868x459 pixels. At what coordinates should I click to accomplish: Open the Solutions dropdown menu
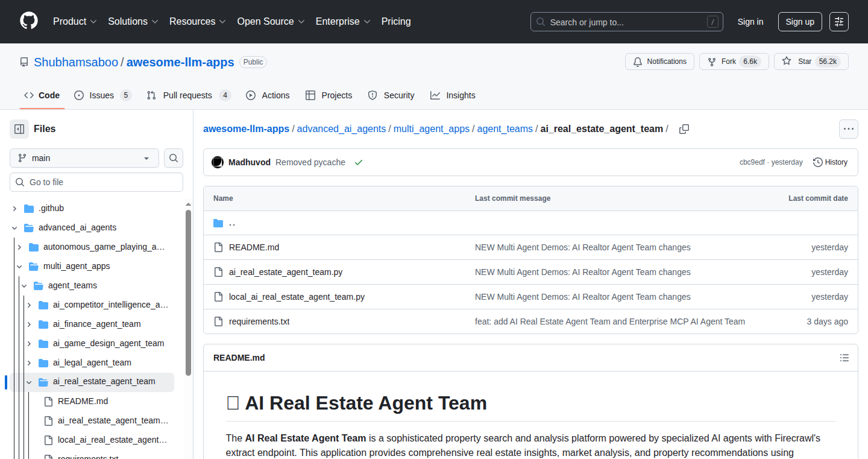click(133, 21)
